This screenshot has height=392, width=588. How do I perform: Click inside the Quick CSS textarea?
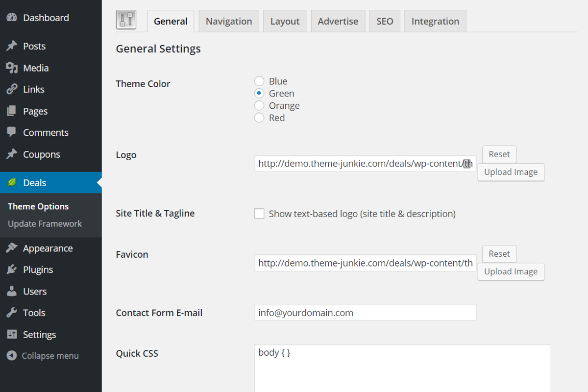click(403, 368)
